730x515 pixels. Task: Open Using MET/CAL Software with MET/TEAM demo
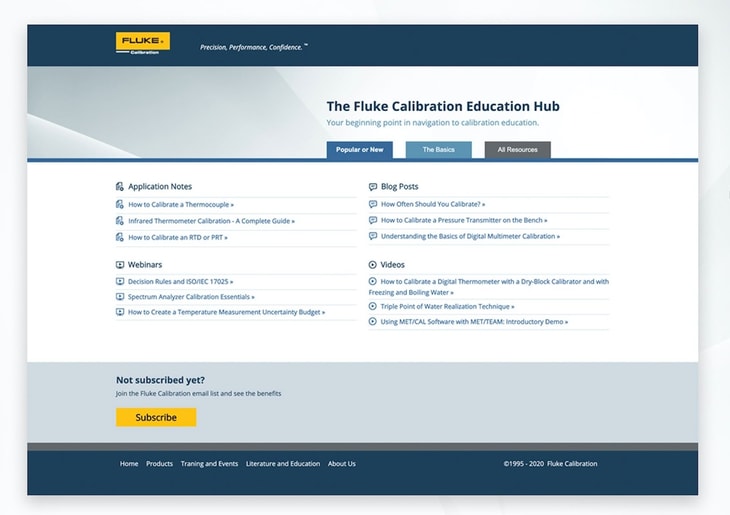click(x=474, y=322)
